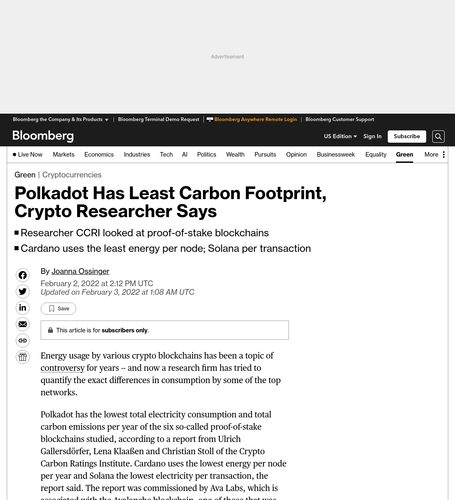Copy the article link

tap(23, 340)
